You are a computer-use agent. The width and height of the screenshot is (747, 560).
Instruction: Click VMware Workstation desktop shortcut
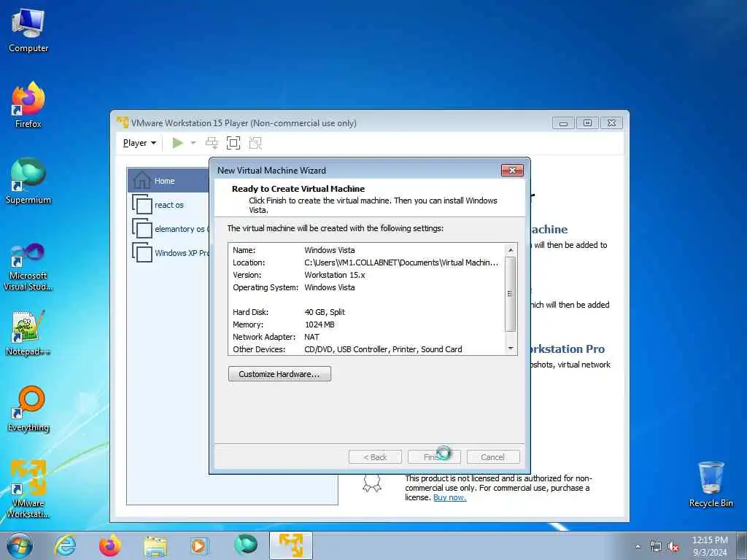click(x=28, y=489)
